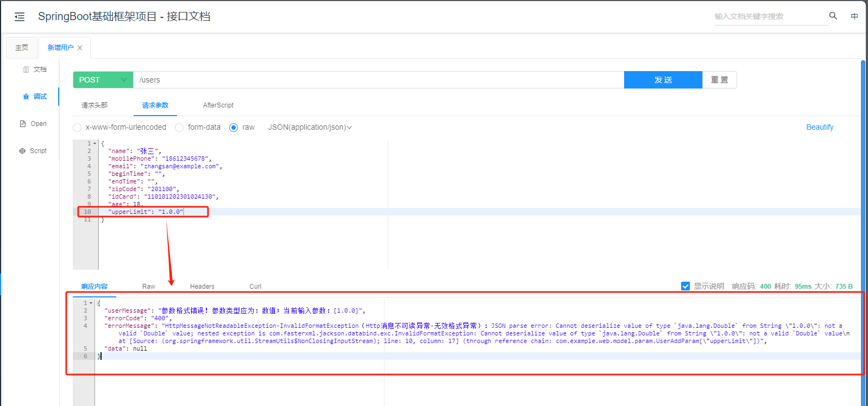This screenshot has width=868, height=406.
Task: Click the "errorCode" line in response
Action: 137,318
